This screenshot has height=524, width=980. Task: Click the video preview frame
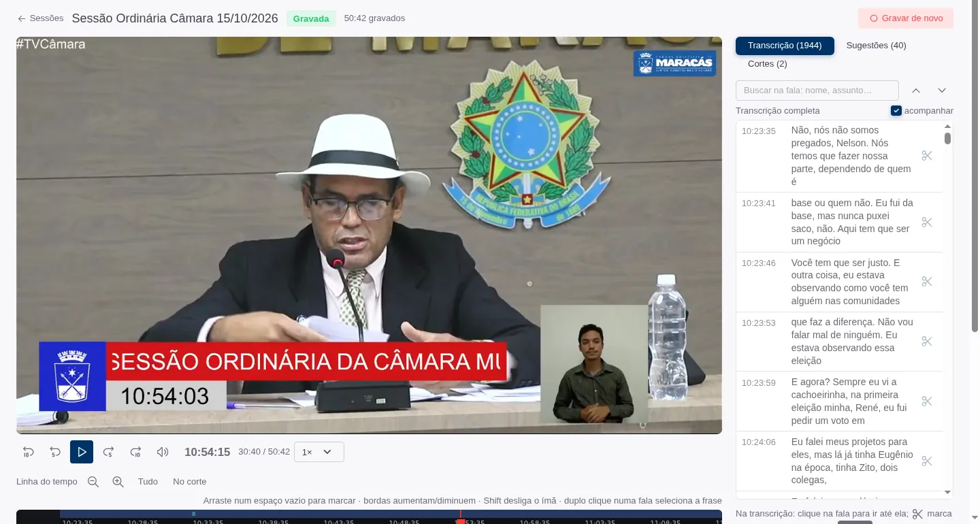(x=369, y=235)
